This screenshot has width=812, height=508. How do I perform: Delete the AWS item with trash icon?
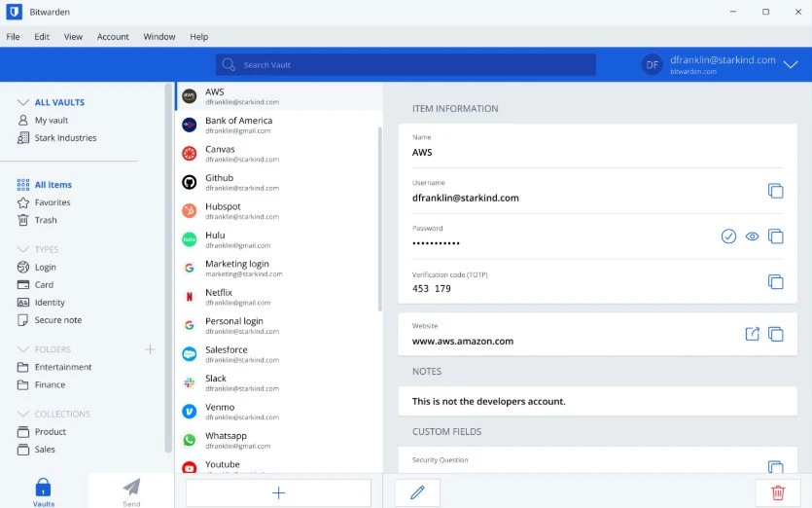point(778,492)
